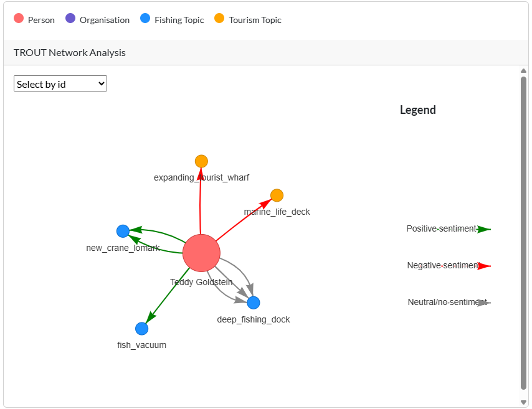This screenshot has height=409, width=532.
Task: Click the Legend heading text
Action: pyautogui.click(x=417, y=110)
